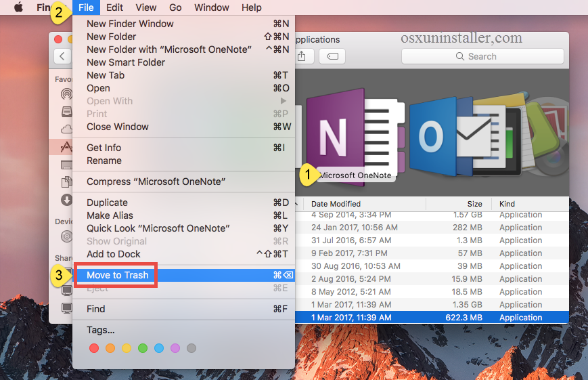Open the Window menu
Screen dimensions: 588x380
[x=212, y=7]
